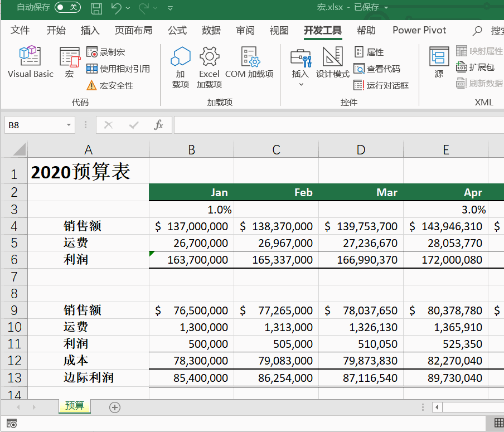
Task: Switch to the 开始 ribbon tab
Action: 55,30
